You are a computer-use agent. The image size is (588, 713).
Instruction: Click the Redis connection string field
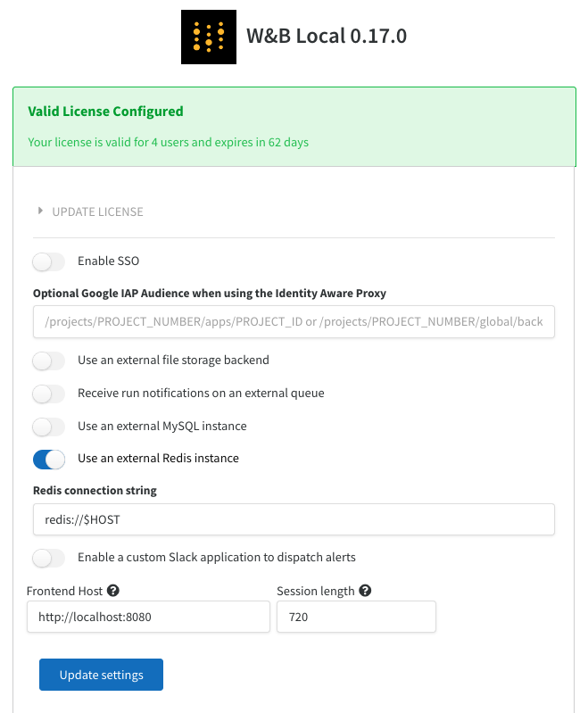294,519
